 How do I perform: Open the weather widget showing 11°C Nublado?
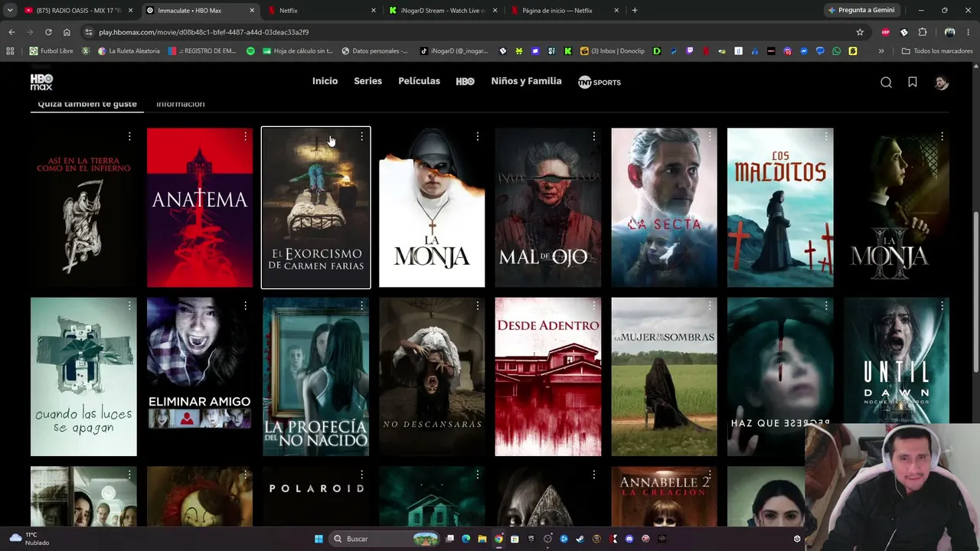(x=28, y=539)
